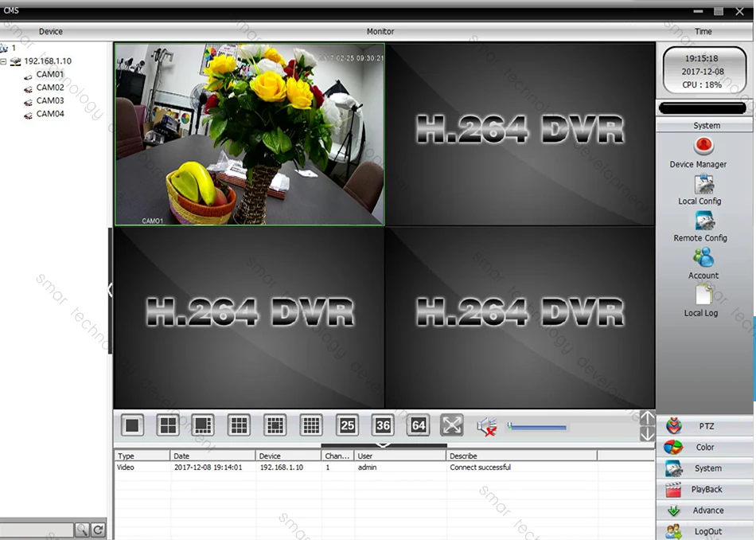Image resolution: width=756 pixels, height=540 pixels.
Task: Toggle the muted audio speaker icon
Action: pyautogui.click(x=487, y=427)
